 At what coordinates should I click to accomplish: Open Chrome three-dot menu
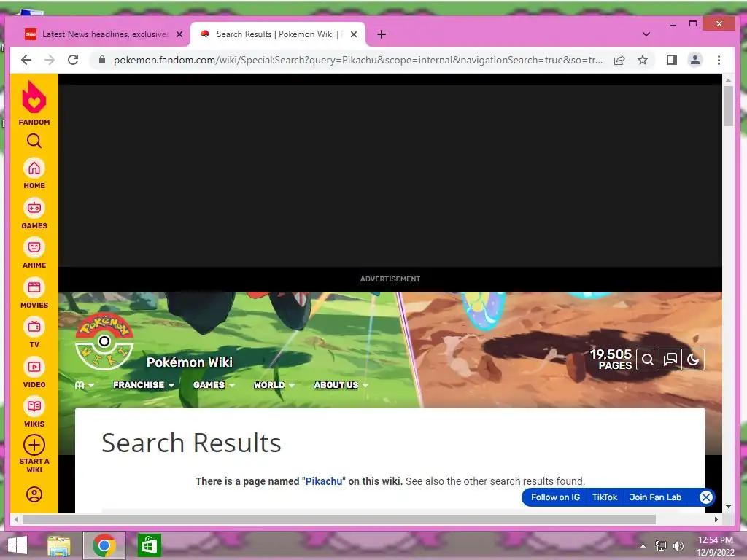719,60
